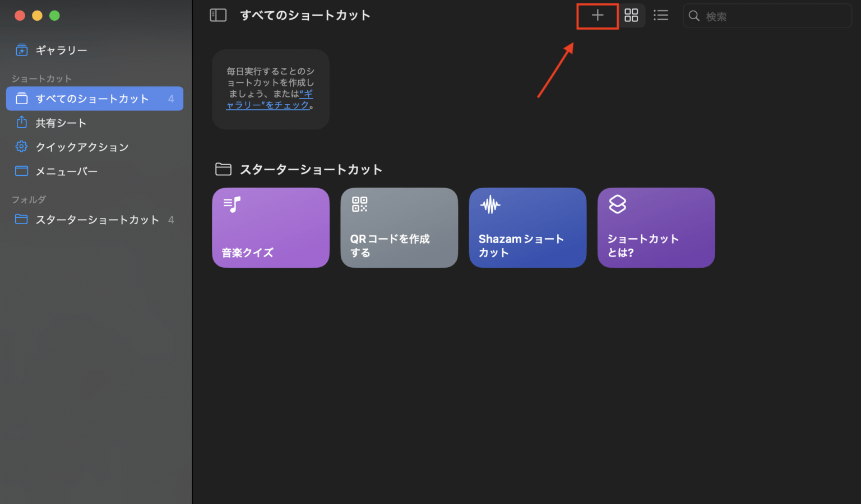This screenshot has height=504, width=861.
Task: Create a new shortcut with the plus button
Action: (x=597, y=16)
